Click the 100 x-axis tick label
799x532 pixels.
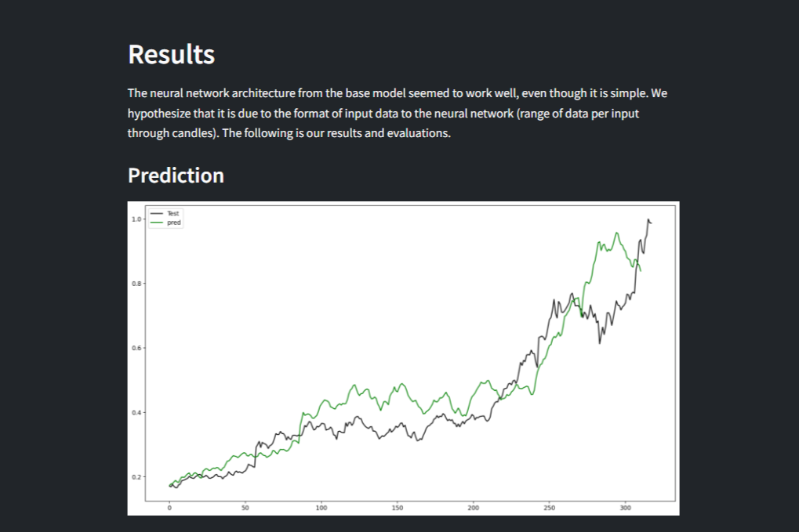[321, 508]
